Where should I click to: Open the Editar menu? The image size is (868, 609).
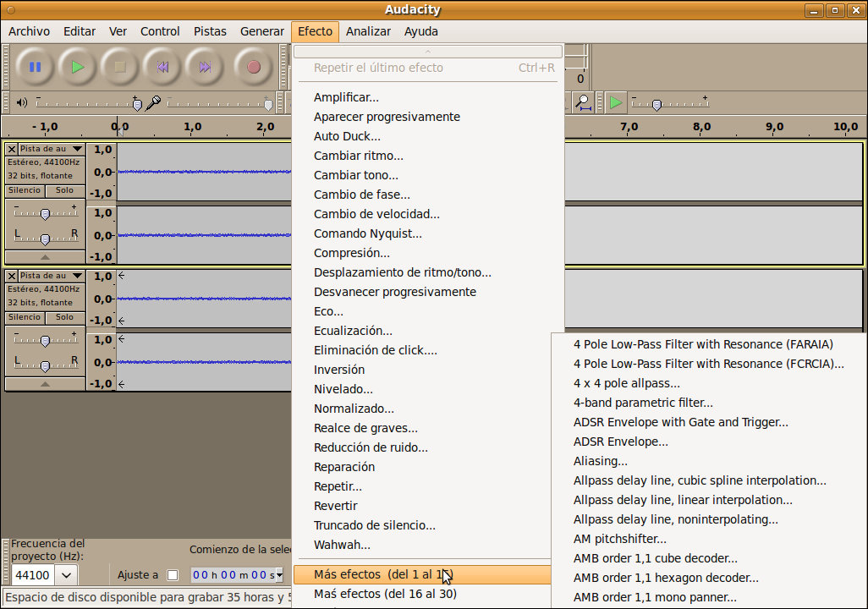(x=80, y=31)
